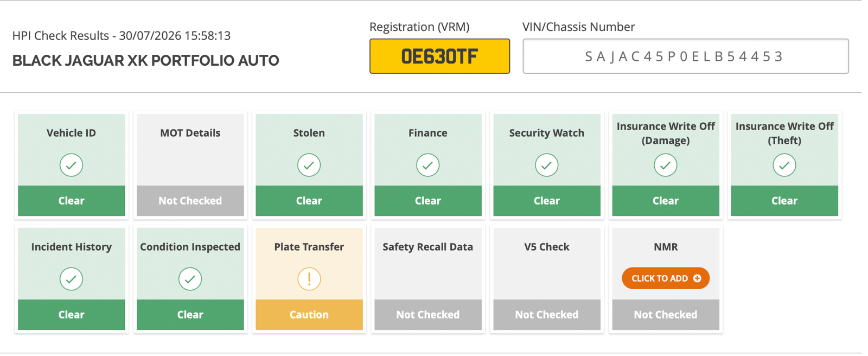This screenshot has width=868, height=356.
Task: Click the Vehicle ID green checkmark icon
Action: tap(71, 165)
